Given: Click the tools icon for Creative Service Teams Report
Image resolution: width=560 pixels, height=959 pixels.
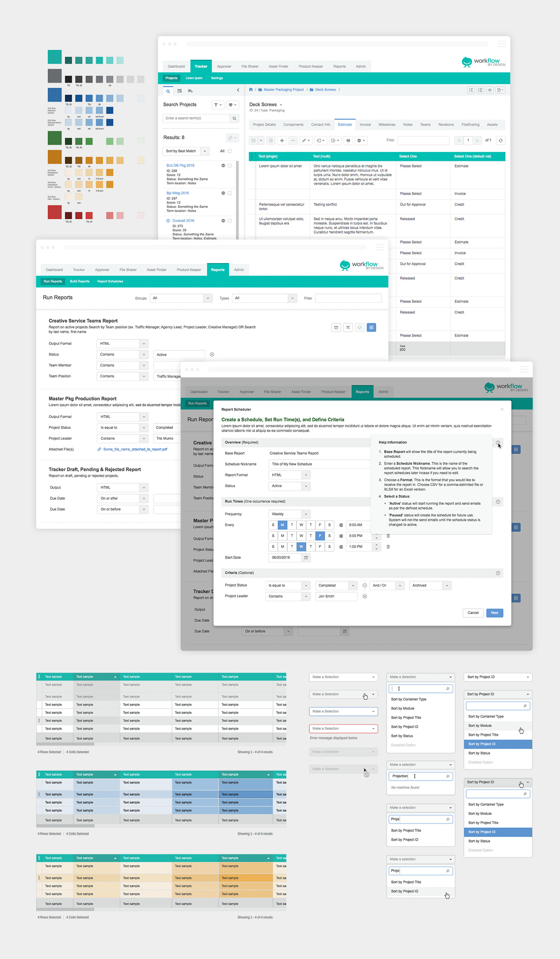Looking at the screenshot, I should (x=348, y=328).
